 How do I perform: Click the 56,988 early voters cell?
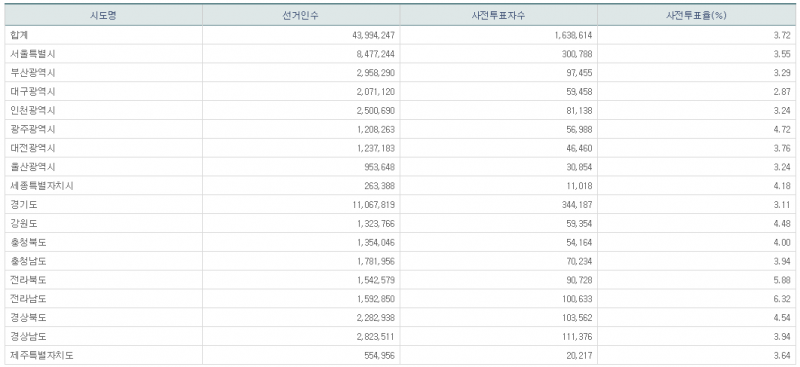(x=580, y=130)
